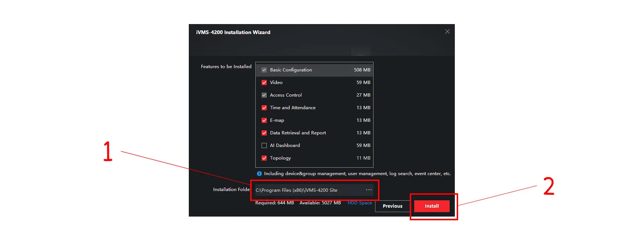Browse folder with the three-dots icon

pyautogui.click(x=369, y=190)
